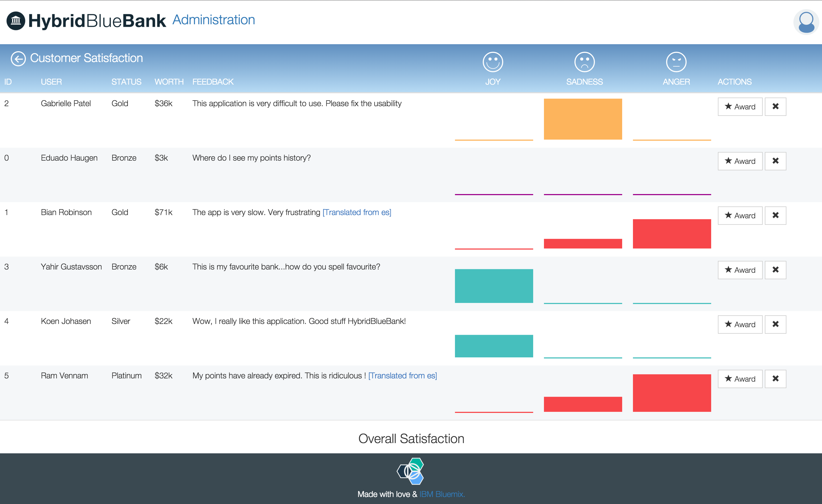Click the Joy smiley face icon

tap(492, 62)
